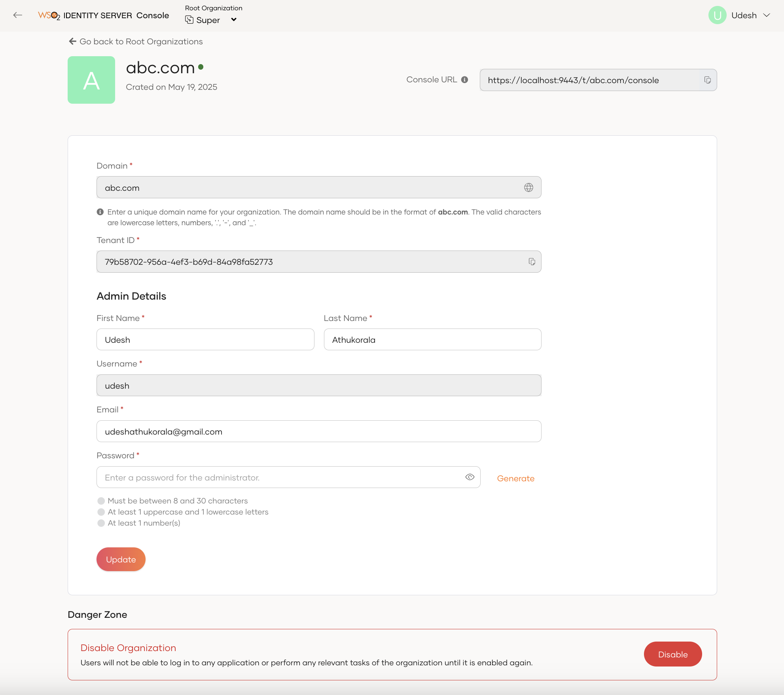Toggle password visibility with eye icon
The width and height of the screenshot is (784, 695).
[470, 477]
